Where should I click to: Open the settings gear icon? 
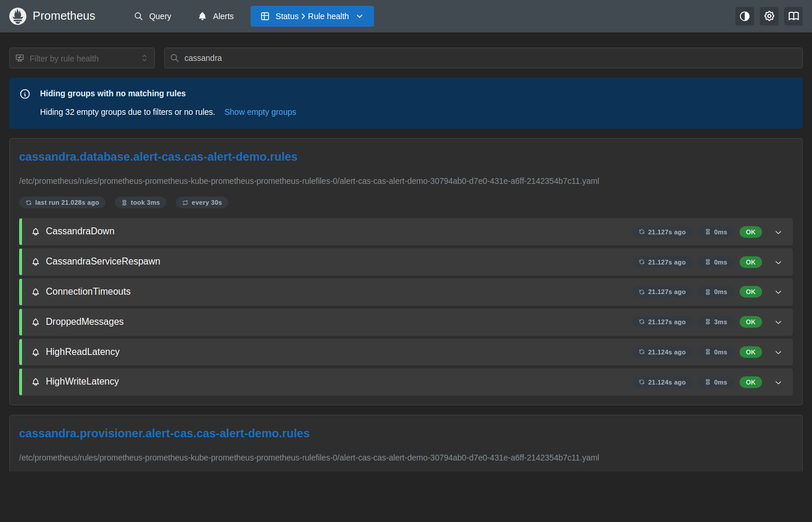pos(769,16)
